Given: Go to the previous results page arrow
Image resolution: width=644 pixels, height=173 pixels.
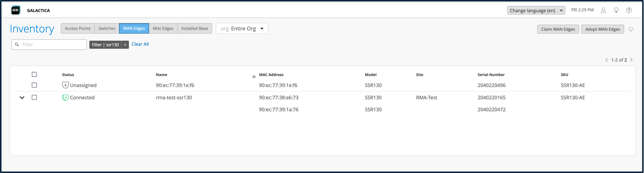Looking at the screenshot, I should (x=607, y=60).
